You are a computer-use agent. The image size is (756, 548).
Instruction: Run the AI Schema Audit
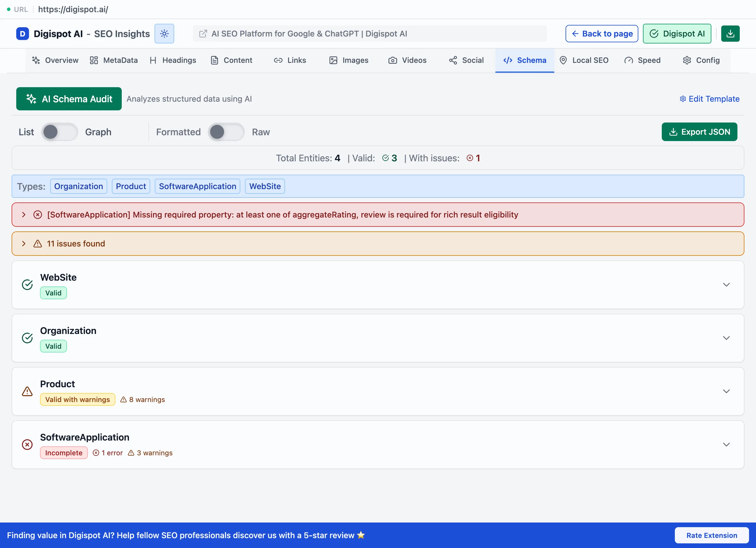click(69, 99)
